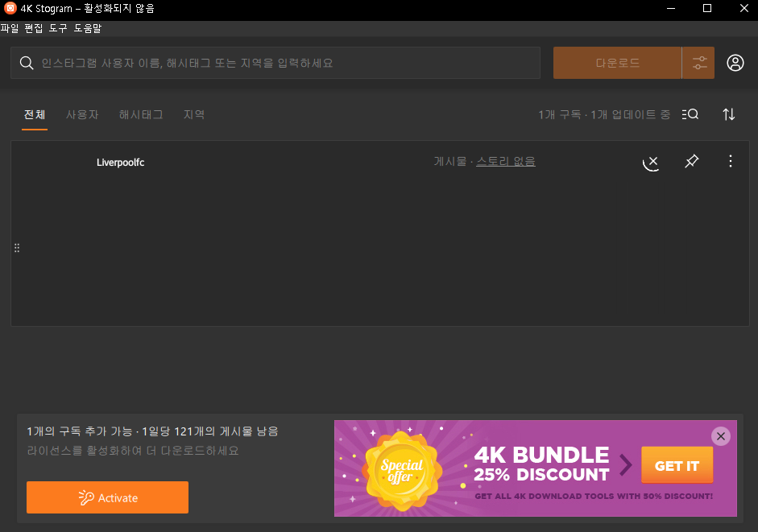
Task: Click the 스토리 없음 link
Action: pos(506,162)
